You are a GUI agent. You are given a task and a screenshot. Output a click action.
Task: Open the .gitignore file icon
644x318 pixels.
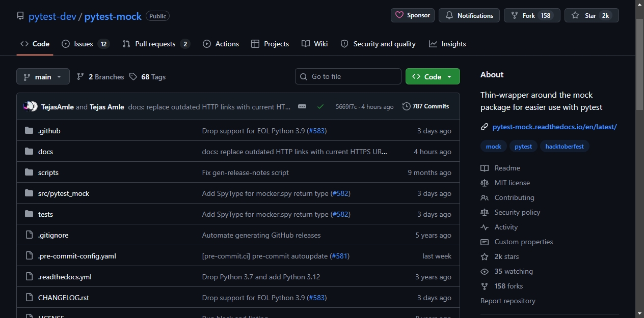[x=29, y=235]
